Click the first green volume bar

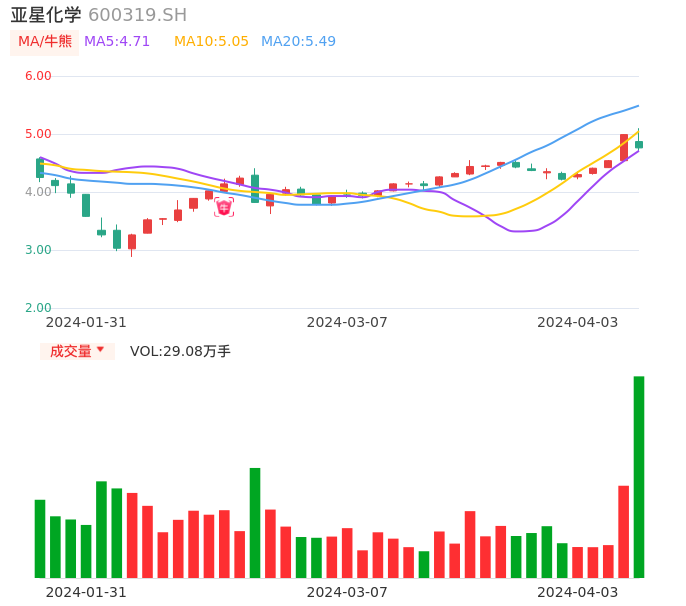click(x=40, y=539)
